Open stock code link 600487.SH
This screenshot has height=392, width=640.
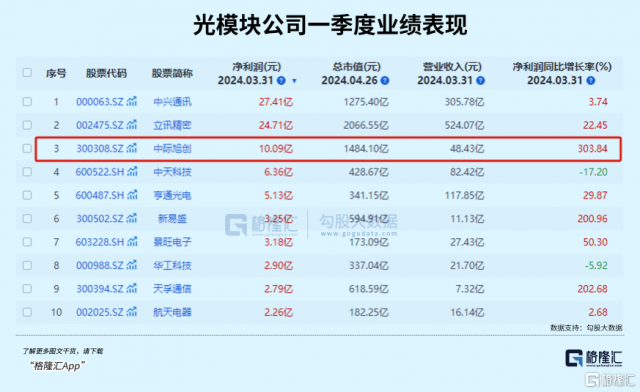(100, 195)
